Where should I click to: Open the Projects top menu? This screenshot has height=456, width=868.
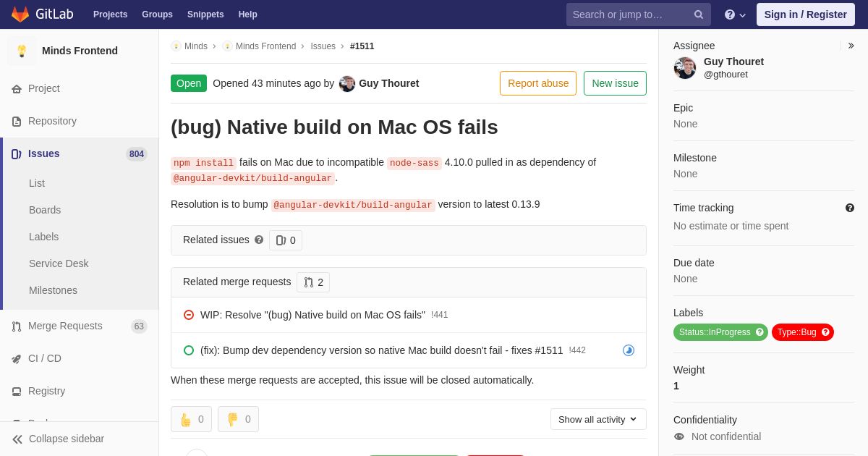(x=110, y=14)
